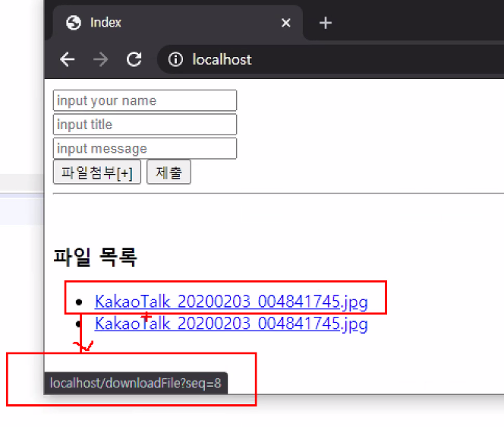This screenshot has width=504, height=427.
Task: Select the Index browser tab
Action: pyautogui.click(x=178, y=23)
